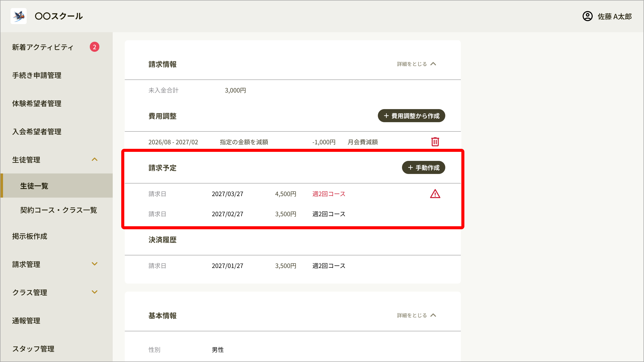The width and height of the screenshot is (644, 362).
Task: Click the 4,500円 amount
Action: click(286, 194)
